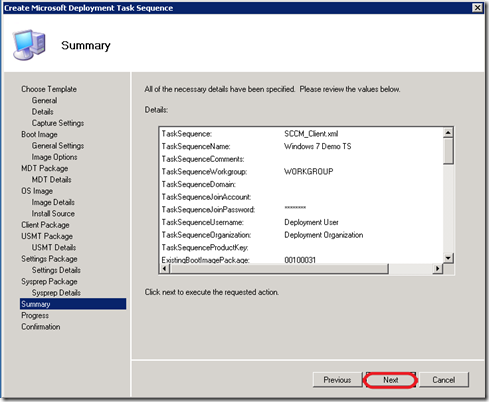Close the dialog with the X button
This screenshot has height=402, width=489.
[477, 8]
